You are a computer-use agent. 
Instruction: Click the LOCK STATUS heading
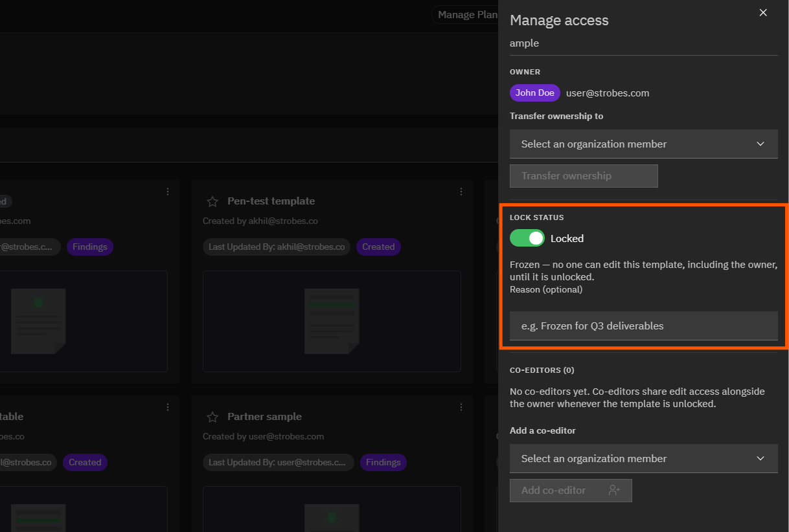point(537,217)
